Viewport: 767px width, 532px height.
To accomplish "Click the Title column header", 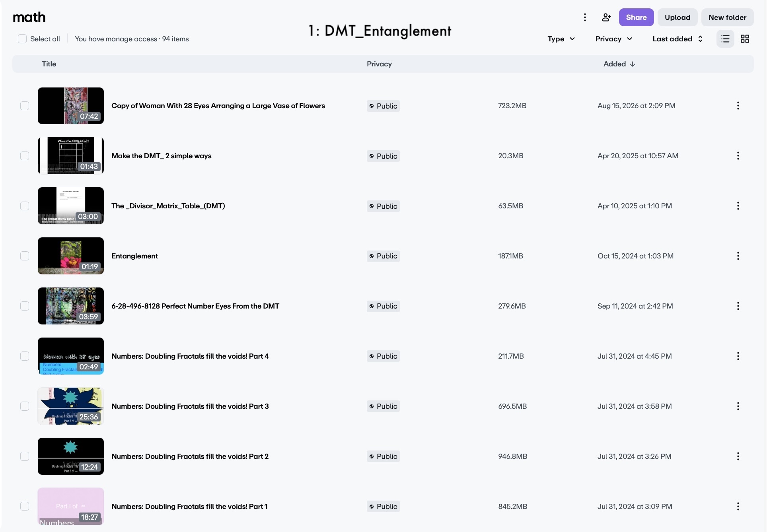I will coord(49,64).
